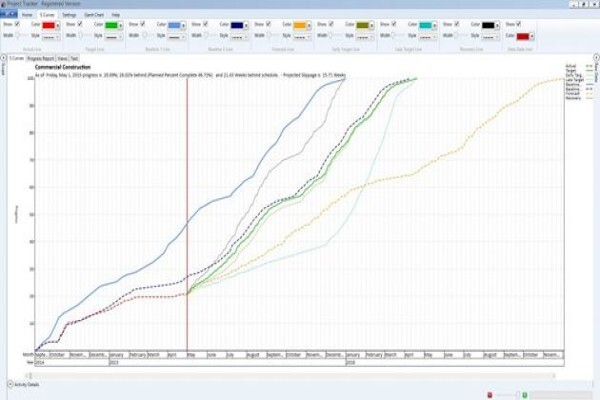The height and width of the screenshot is (400, 600).
Task: Expand the right side panel circle arrow
Action: point(596,58)
